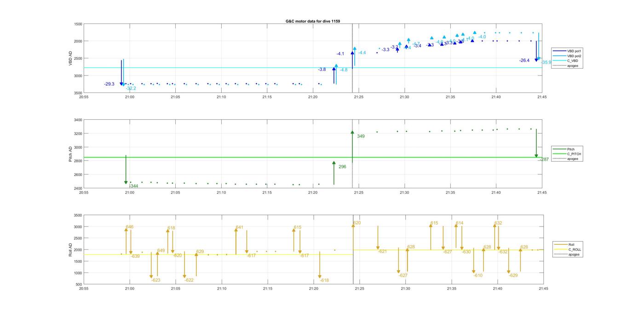This screenshot has height=319, width=644.
Task: Click the green pitch arrowhead at 349
Action: [x=352, y=133]
